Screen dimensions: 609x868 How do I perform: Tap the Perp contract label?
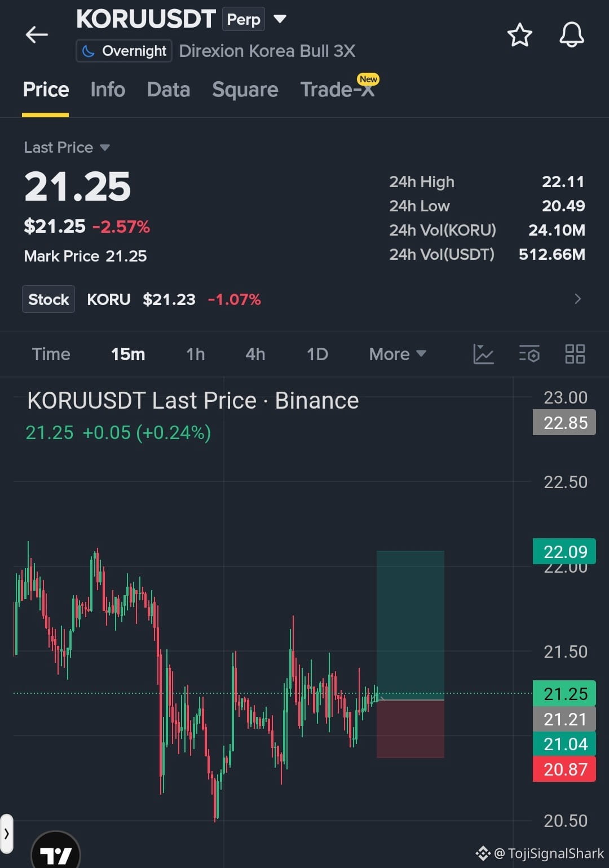(244, 19)
